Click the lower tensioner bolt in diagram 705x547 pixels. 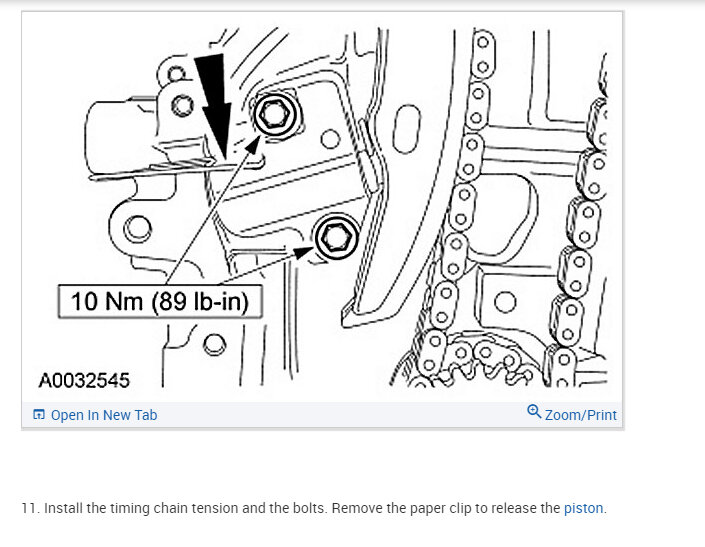coord(336,237)
